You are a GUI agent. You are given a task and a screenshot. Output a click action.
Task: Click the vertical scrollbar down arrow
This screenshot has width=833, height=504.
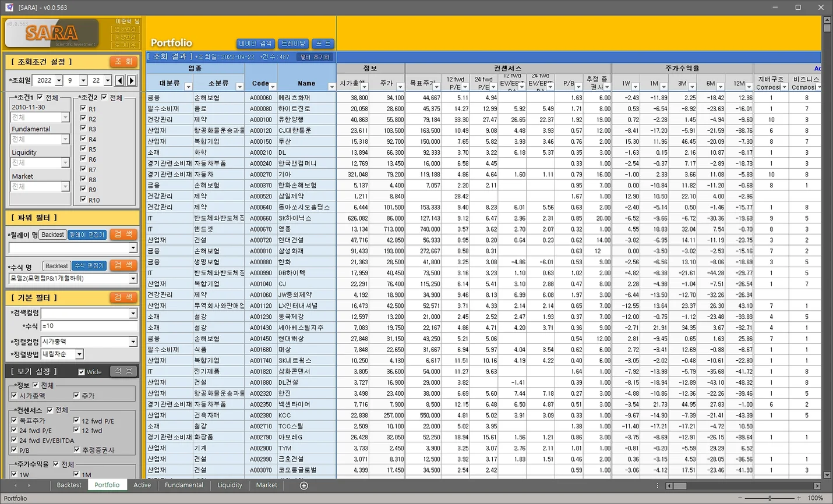point(827,475)
